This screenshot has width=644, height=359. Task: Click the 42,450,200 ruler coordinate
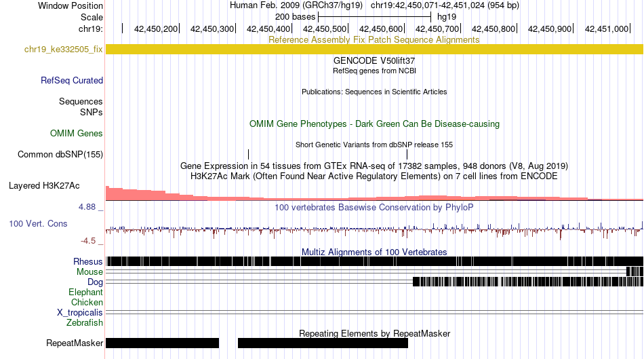[156, 29]
